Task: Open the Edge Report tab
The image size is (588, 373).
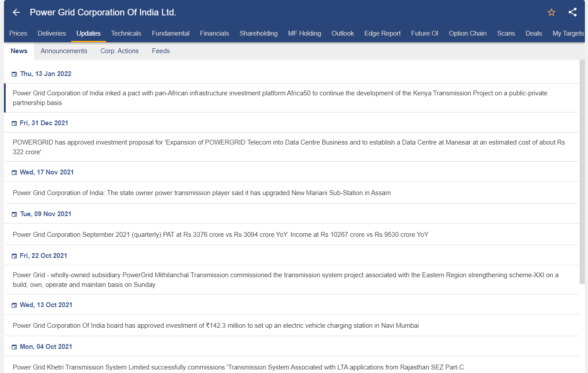Action: [383, 33]
